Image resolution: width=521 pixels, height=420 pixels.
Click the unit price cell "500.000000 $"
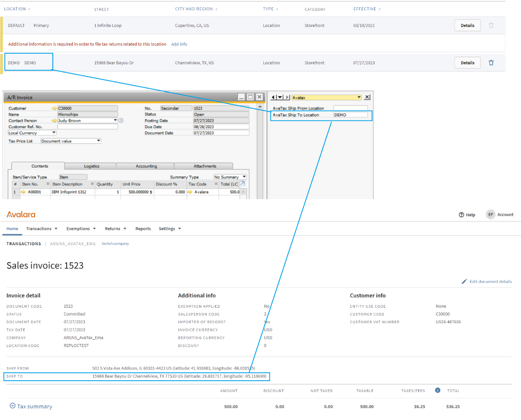137,192
